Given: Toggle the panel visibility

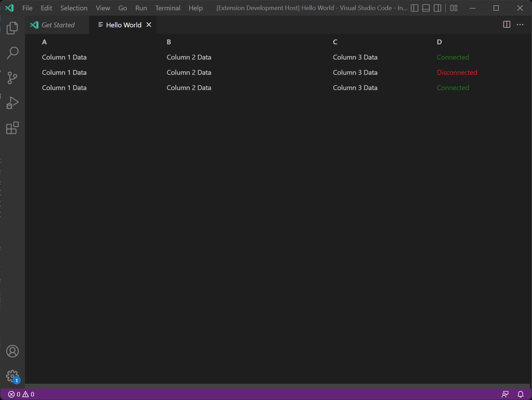Looking at the screenshot, I should (426, 8).
